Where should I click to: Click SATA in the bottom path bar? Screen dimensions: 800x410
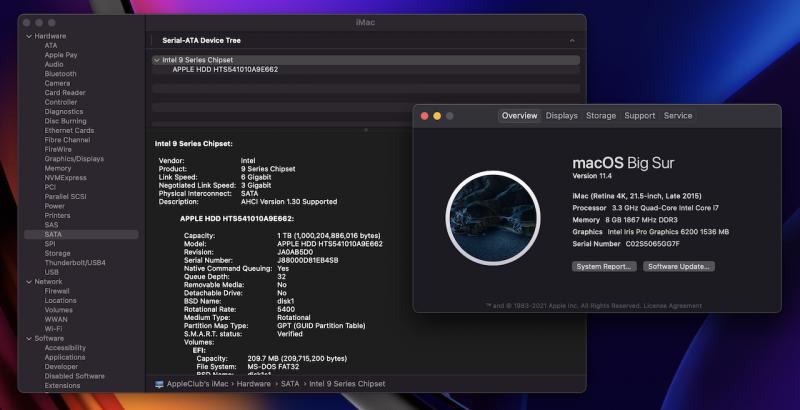click(290, 384)
